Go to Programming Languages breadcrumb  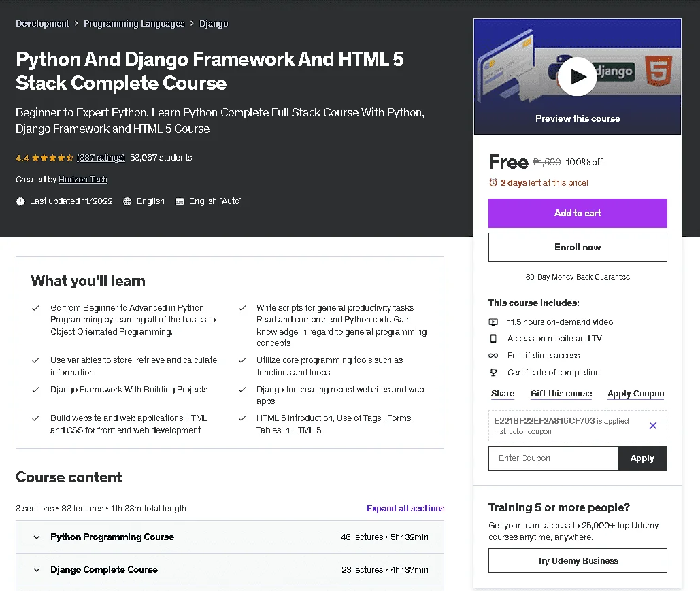pyautogui.click(x=134, y=24)
